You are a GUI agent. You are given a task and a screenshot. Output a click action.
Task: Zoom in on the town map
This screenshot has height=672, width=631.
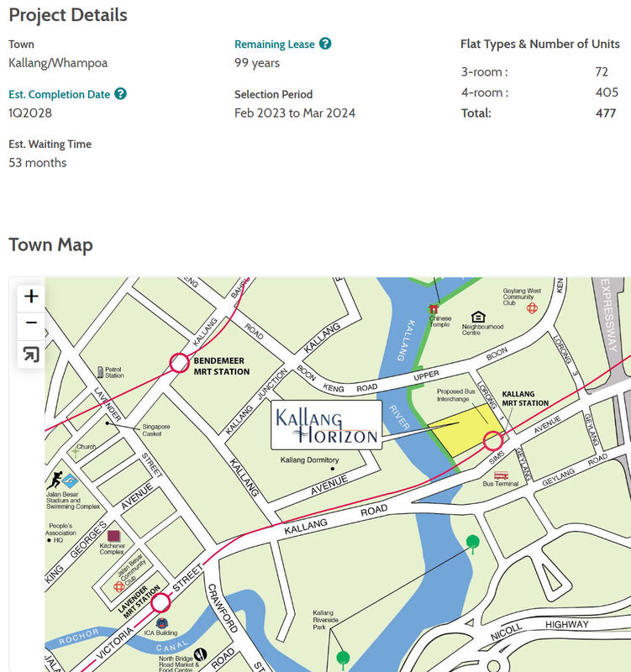point(31,297)
